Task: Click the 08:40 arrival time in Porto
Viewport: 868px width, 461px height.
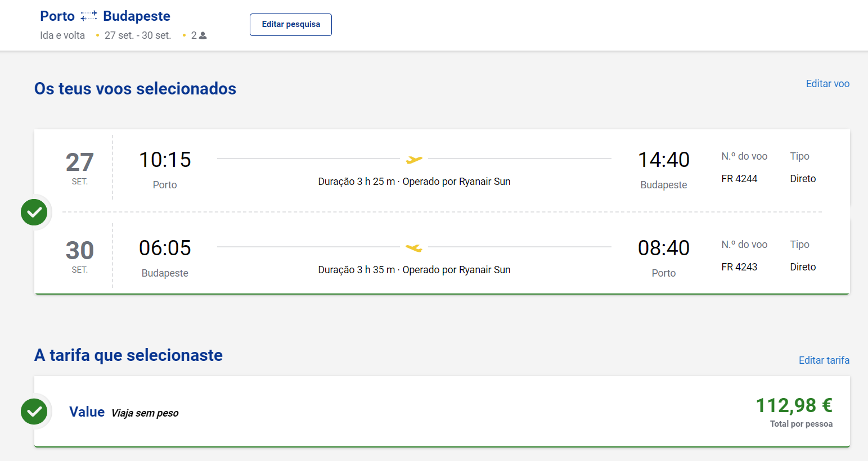Action: pyautogui.click(x=664, y=248)
